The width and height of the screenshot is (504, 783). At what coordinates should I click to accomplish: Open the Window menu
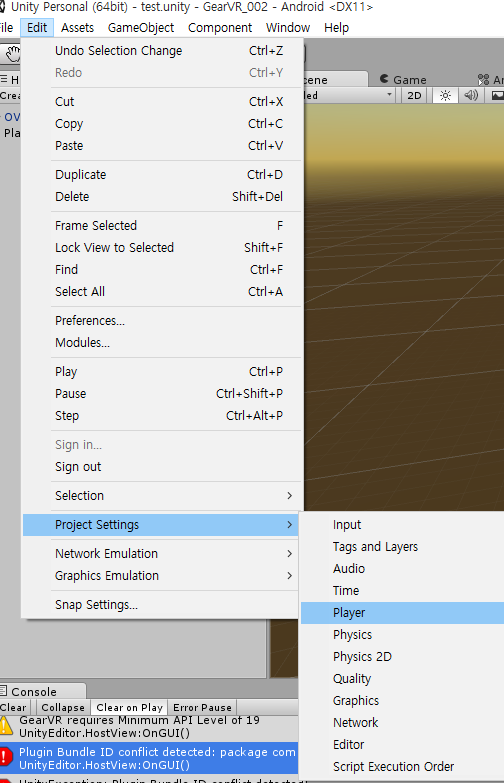pos(288,27)
